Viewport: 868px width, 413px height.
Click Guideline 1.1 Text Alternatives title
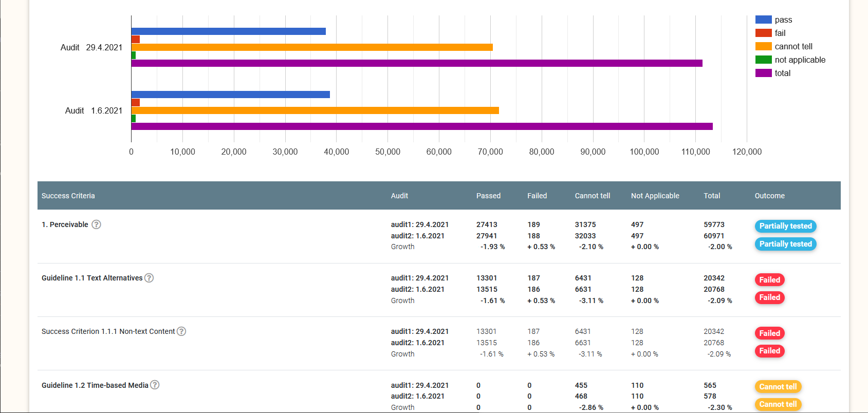(92, 278)
